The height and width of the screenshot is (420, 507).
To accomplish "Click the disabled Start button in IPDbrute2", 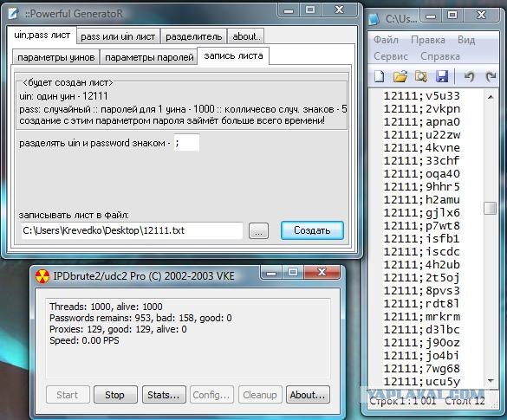I will click(68, 395).
